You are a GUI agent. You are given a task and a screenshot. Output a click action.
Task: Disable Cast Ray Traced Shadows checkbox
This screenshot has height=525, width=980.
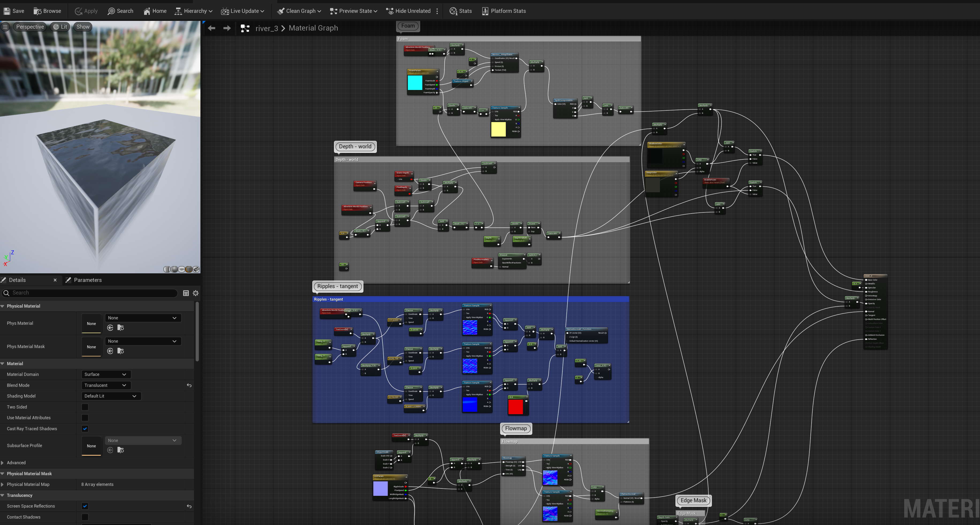tap(85, 429)
